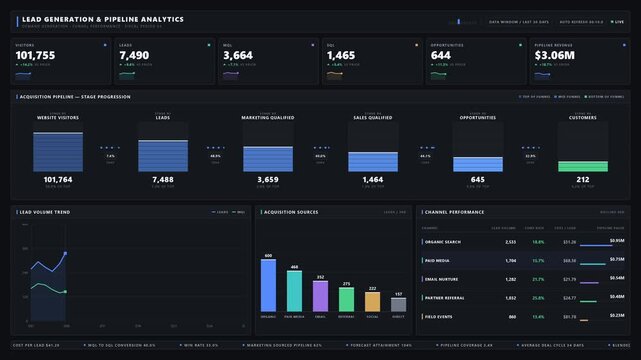641x360 pixels.
Task: Click the $0.95M pipeline value
Action: (617, 241)
